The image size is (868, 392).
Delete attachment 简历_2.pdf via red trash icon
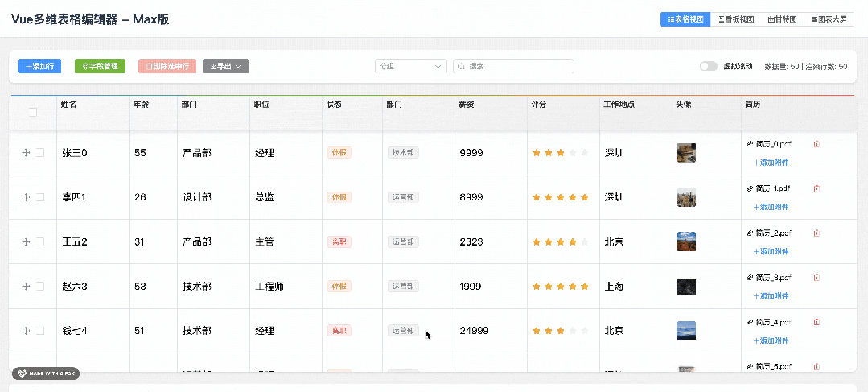tap(817, 233)
